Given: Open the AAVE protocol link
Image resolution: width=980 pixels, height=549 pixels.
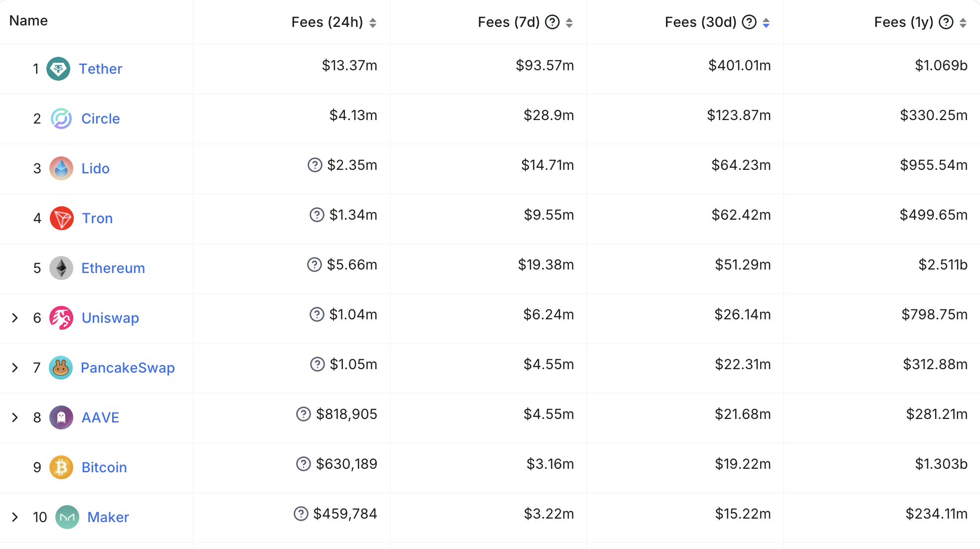Looking at the screenshot, I should tap(100, 417).
